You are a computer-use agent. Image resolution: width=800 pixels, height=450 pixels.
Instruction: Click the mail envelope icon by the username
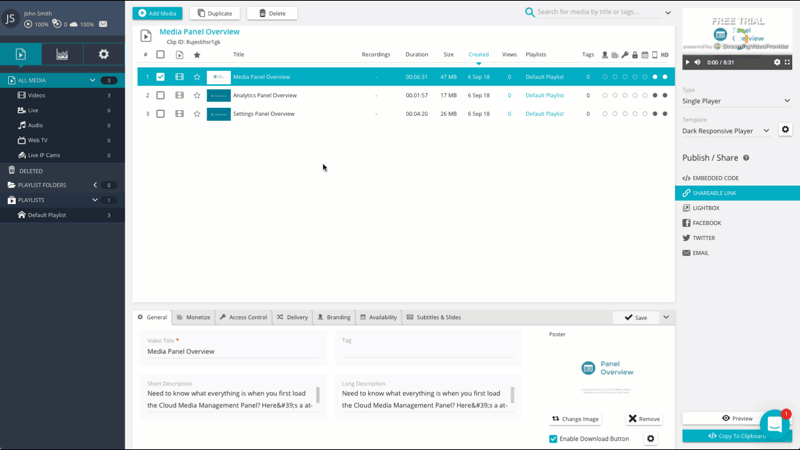[x=102, y=24]
